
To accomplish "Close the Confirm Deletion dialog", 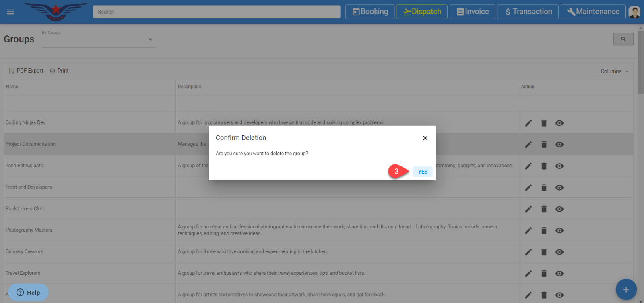I will tap(425, 138).
